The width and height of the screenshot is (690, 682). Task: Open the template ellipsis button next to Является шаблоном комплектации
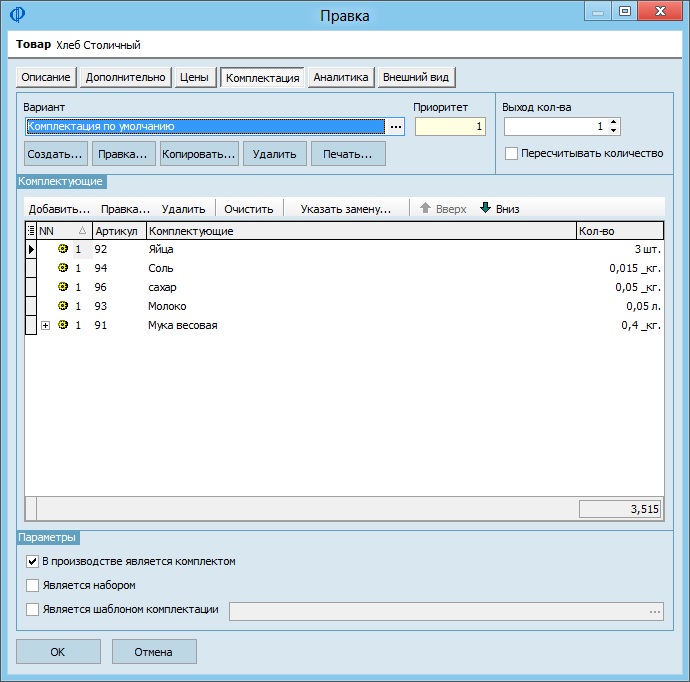655,612
